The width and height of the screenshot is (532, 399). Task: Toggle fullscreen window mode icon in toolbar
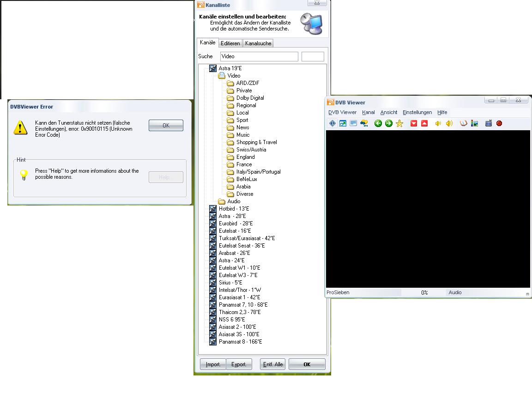pyautogui.click(x=343, y=123)
